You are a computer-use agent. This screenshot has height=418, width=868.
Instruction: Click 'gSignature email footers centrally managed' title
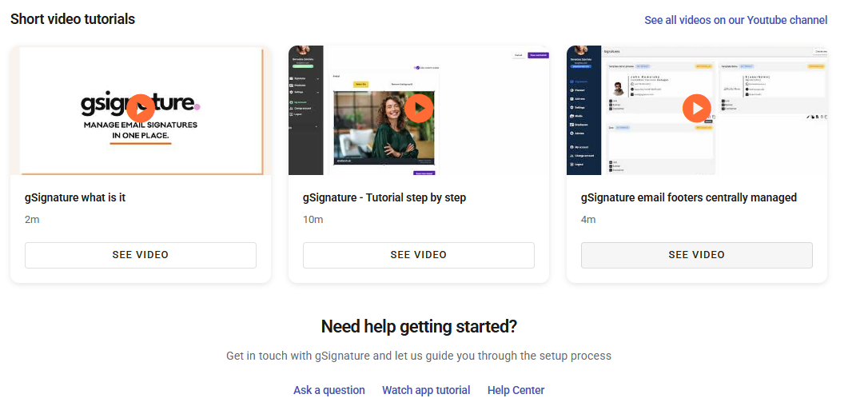[x=689, y=197]
